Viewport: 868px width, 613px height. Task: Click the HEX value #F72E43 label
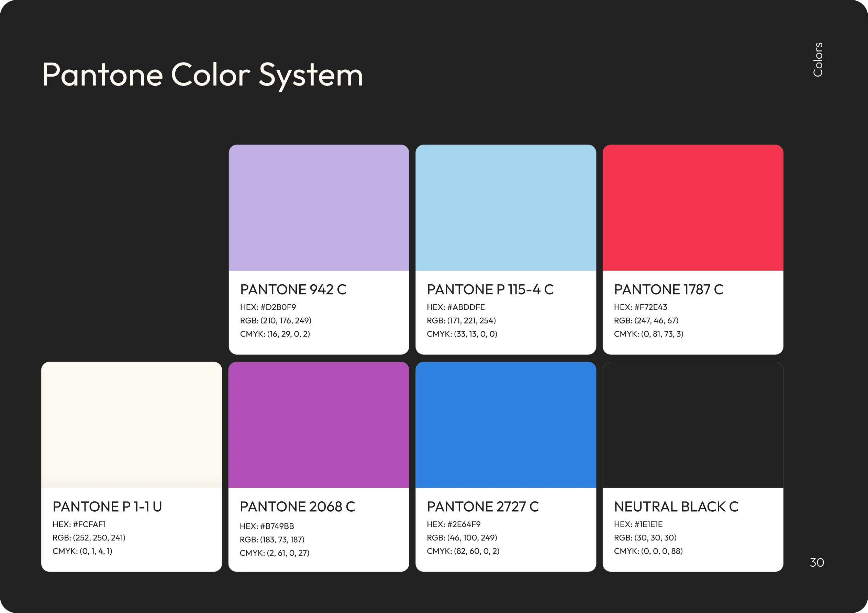pos(641,307)
